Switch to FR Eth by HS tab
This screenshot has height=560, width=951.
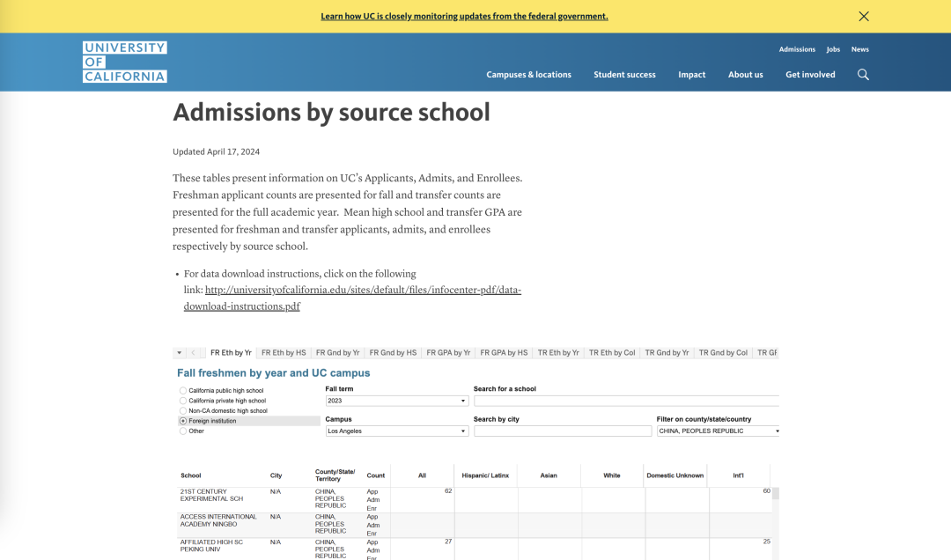click(284, 352)
